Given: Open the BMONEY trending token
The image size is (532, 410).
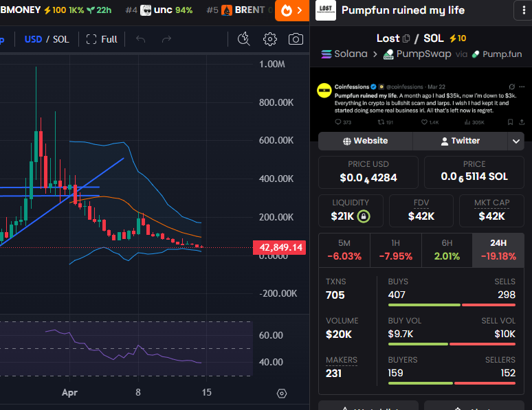Looking at the screenshot, I should click(56, 10).
